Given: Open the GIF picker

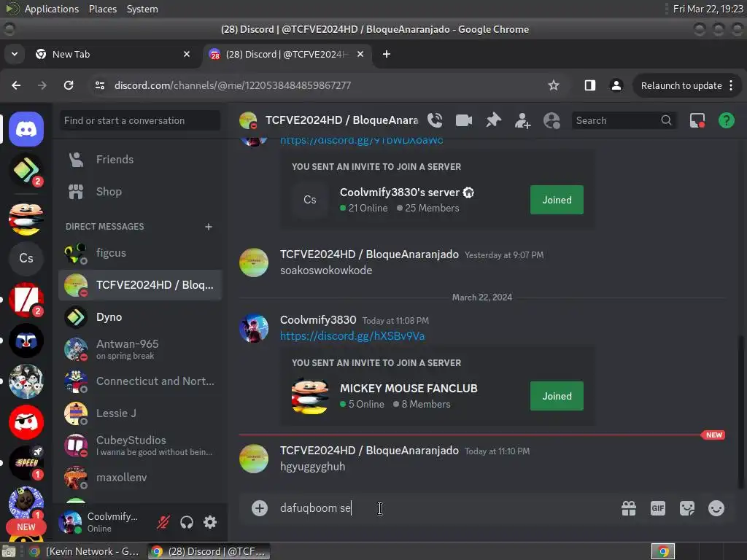Looking at the screenshot, I should coord(658,508).
